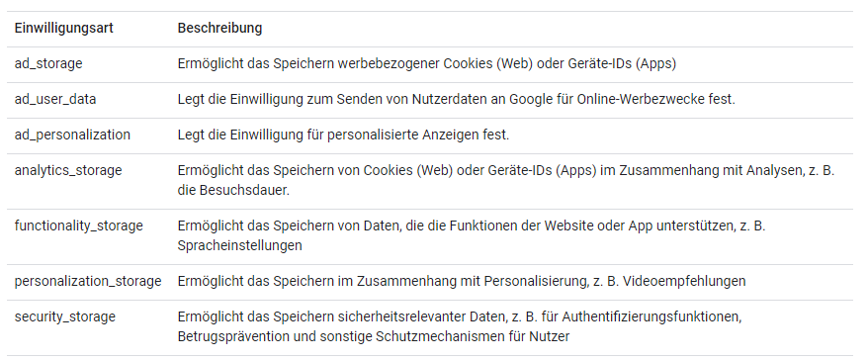
Task: Click the text 'die Besuchsdauer.'
Action: (x=234, y=190)
